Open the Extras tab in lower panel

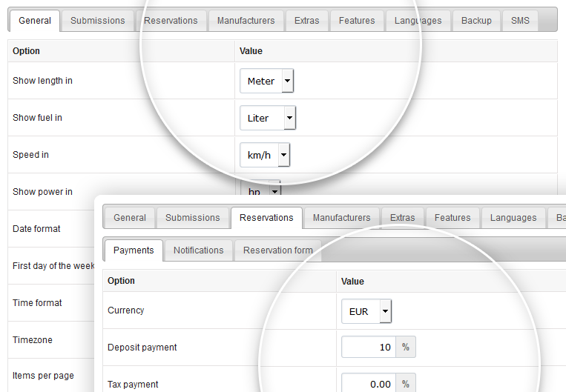[x=403, y=218]
